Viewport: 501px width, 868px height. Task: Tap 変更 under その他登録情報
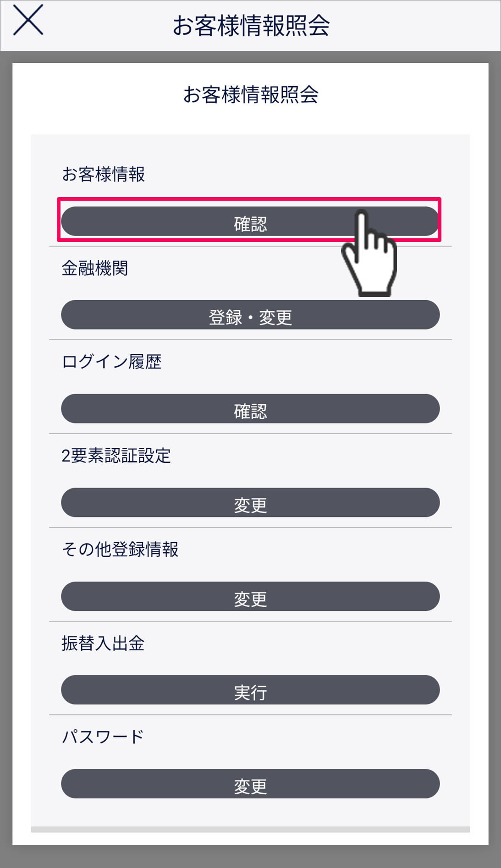(250, 597)
